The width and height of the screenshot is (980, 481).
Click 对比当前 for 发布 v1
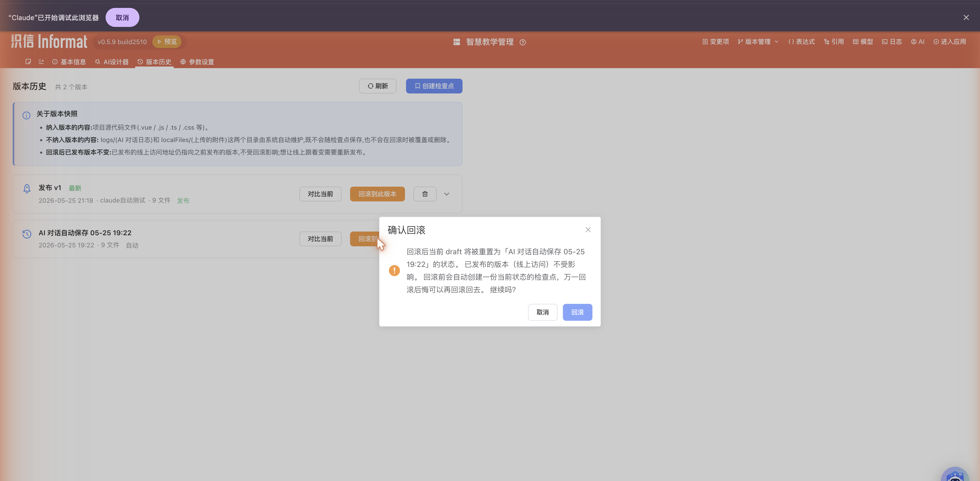pyautogui.click(x=320, y=194)
